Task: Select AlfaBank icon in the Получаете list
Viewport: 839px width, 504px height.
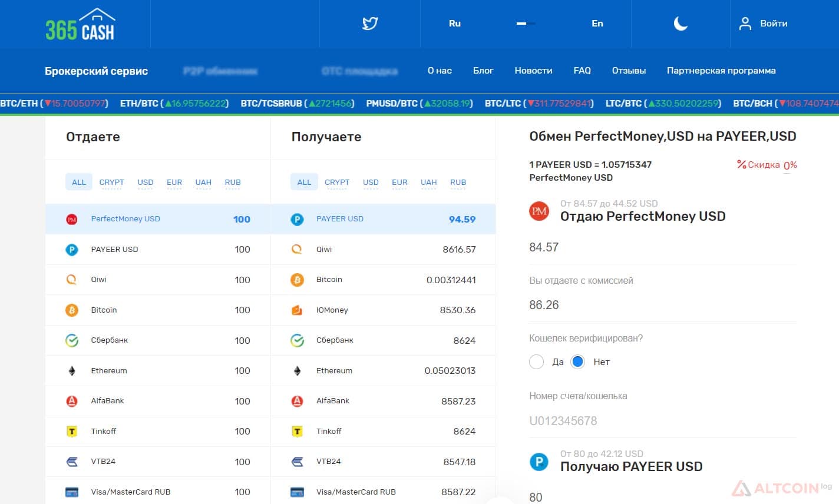Action: pyautogui.click(x=298, y=401)
